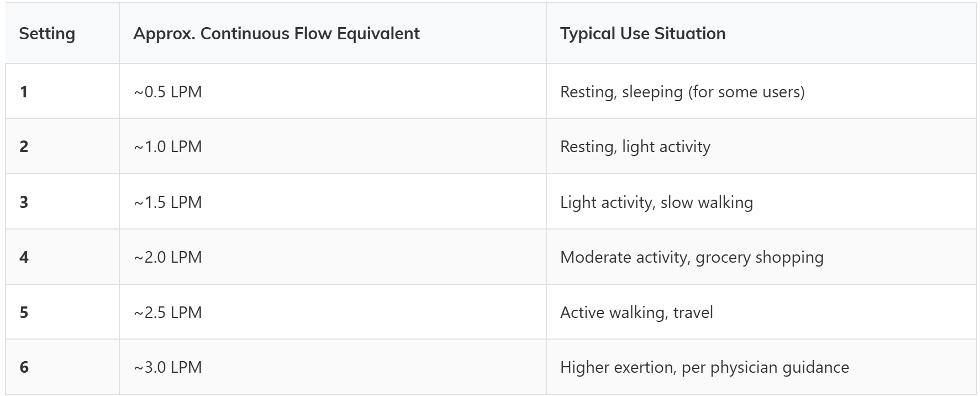This screenshot has height=396, width=980.
Task: Select the setting number 5 cell
Action: pos(24,312)
